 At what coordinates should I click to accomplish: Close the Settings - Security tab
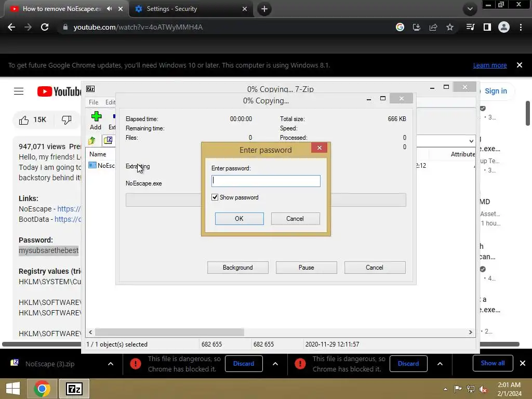(245, 9)
